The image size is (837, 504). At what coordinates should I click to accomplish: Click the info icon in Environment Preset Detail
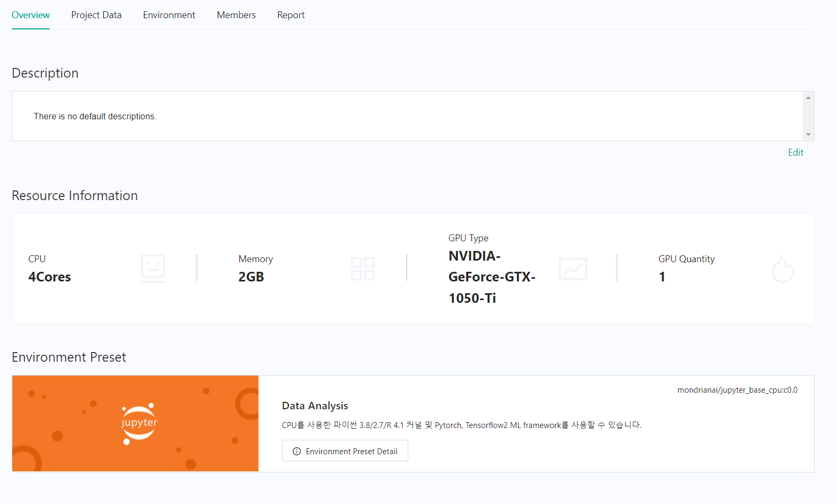click(x=296, y=452)
